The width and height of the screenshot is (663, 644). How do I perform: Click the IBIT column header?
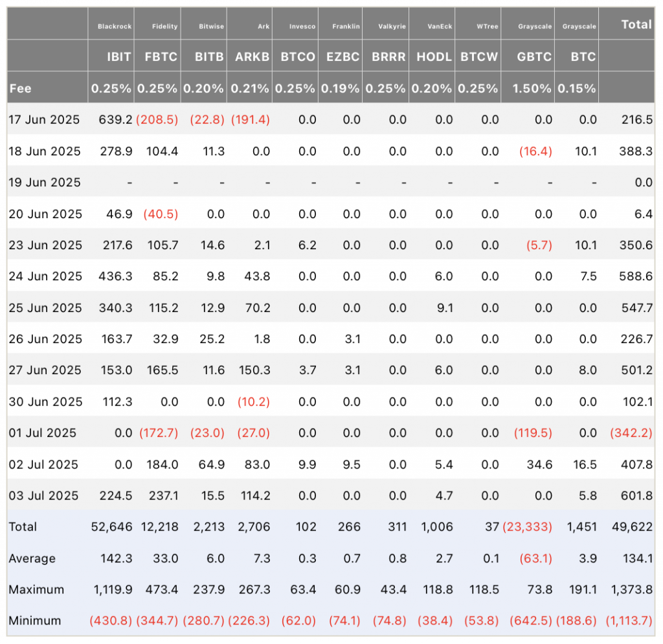pyautogui.click(x=118, y=56)
